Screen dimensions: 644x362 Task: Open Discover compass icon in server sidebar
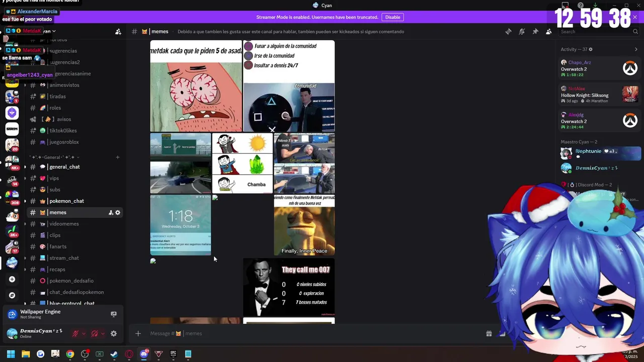(12, 295)
